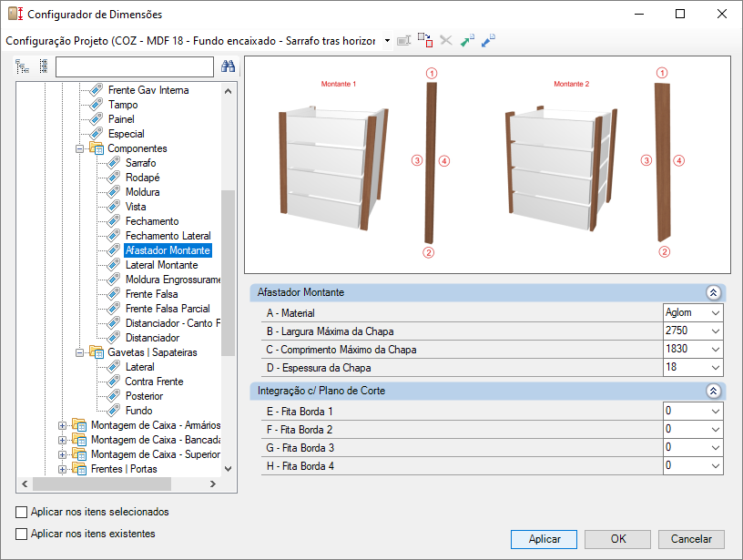Expand Montagem de Caixa - Superior node
This screenshot has height=560, width=743.
pyautogui.click(x=62, y=454)
